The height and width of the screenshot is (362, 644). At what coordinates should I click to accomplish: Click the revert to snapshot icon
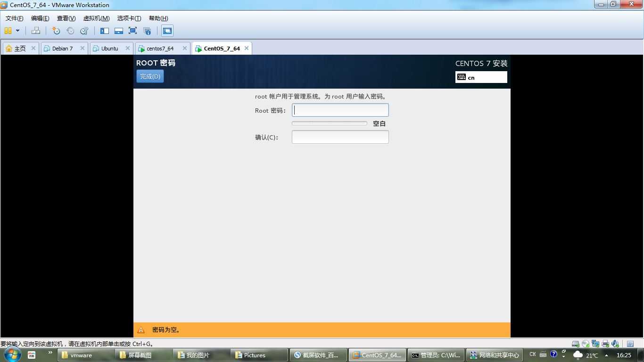point(70,31)
